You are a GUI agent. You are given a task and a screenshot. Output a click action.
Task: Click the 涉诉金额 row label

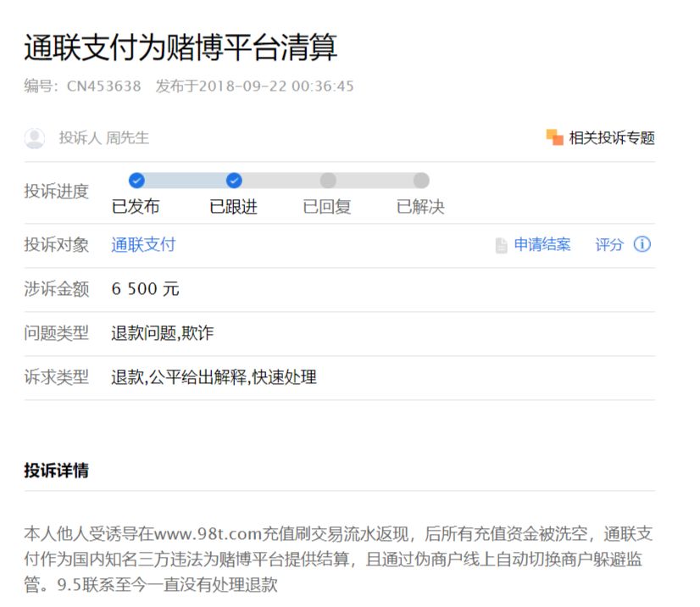56,289
